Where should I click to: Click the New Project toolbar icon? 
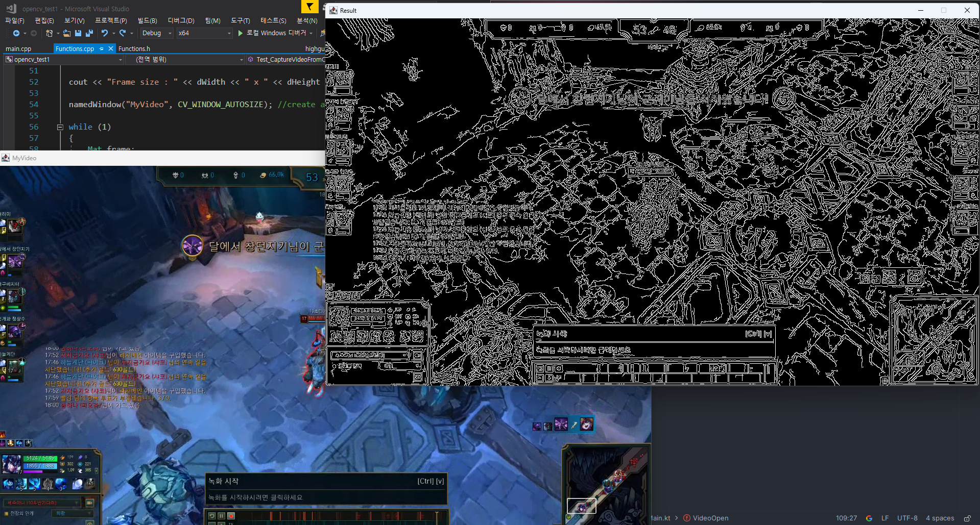[x=50, y=33]
